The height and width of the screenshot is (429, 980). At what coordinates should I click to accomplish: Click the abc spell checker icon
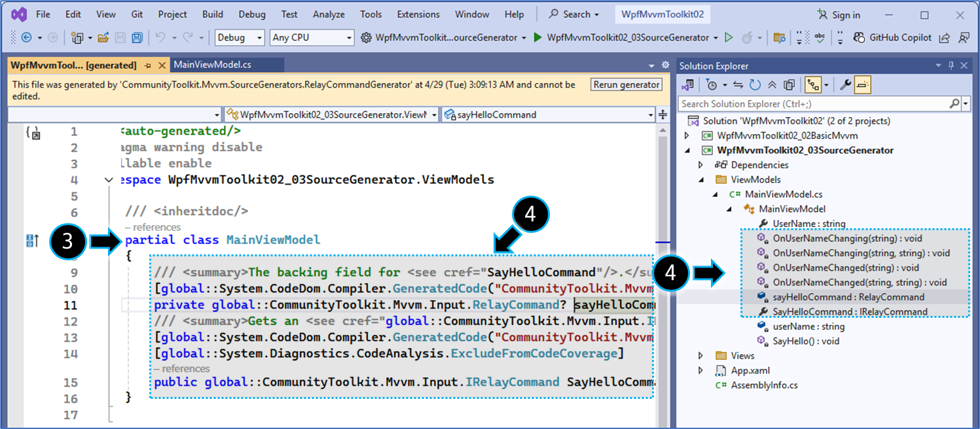point(819,38)
